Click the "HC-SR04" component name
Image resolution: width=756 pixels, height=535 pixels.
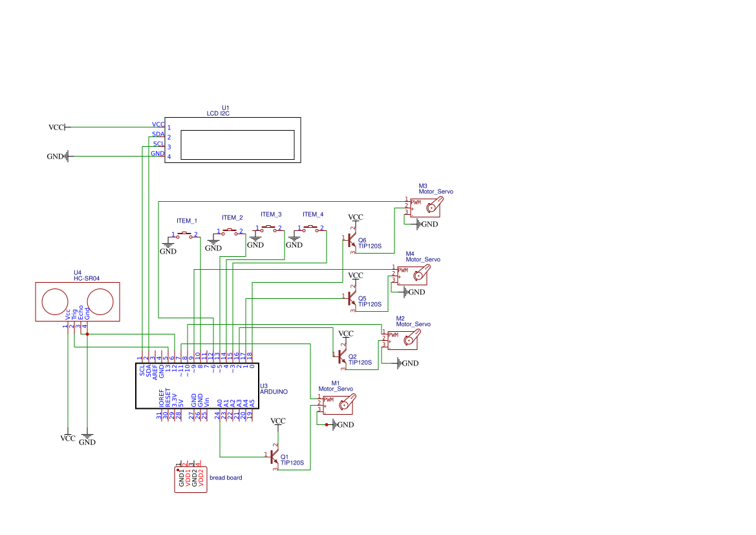pyautogui.click(x=87, y=278)
